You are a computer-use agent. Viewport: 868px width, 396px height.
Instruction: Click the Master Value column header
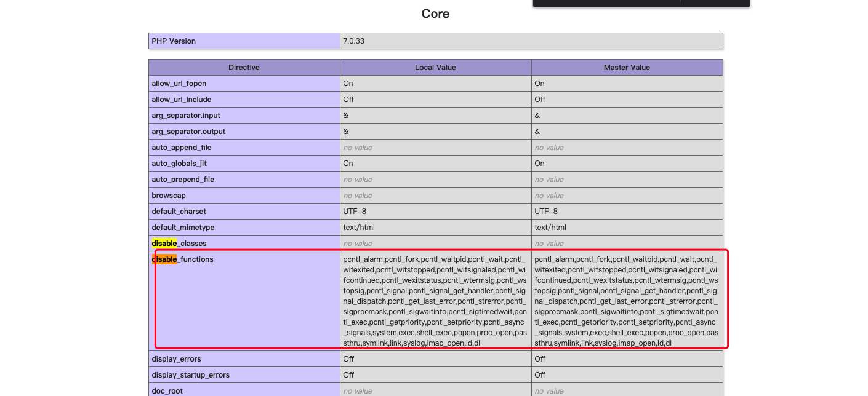(x=627, y=68)
